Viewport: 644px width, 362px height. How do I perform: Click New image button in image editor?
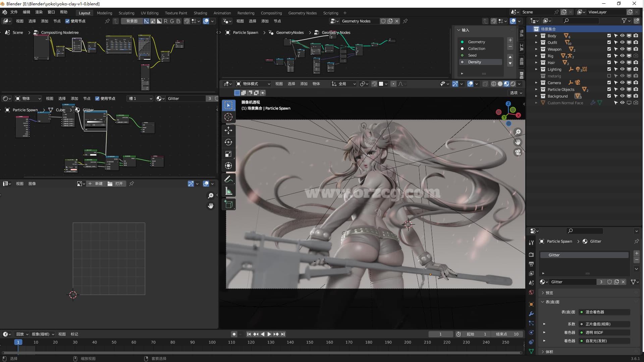[96, 184]
